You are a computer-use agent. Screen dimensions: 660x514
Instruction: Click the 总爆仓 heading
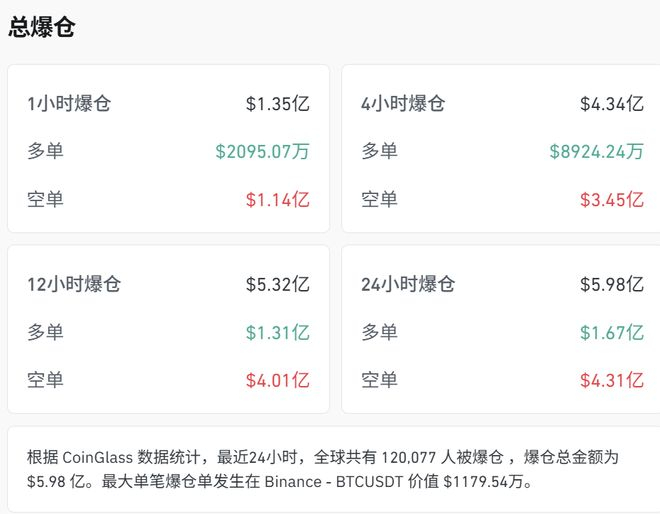pos(42,27)
